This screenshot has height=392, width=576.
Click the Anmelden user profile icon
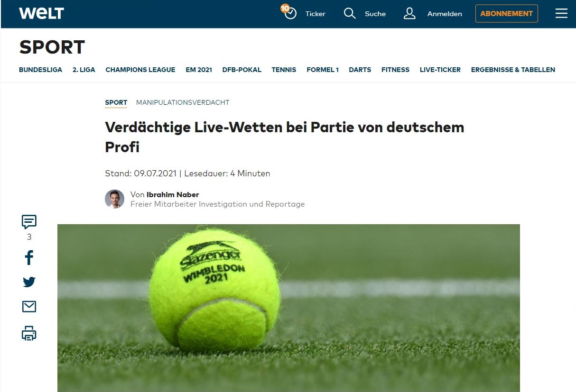[409, 13]
